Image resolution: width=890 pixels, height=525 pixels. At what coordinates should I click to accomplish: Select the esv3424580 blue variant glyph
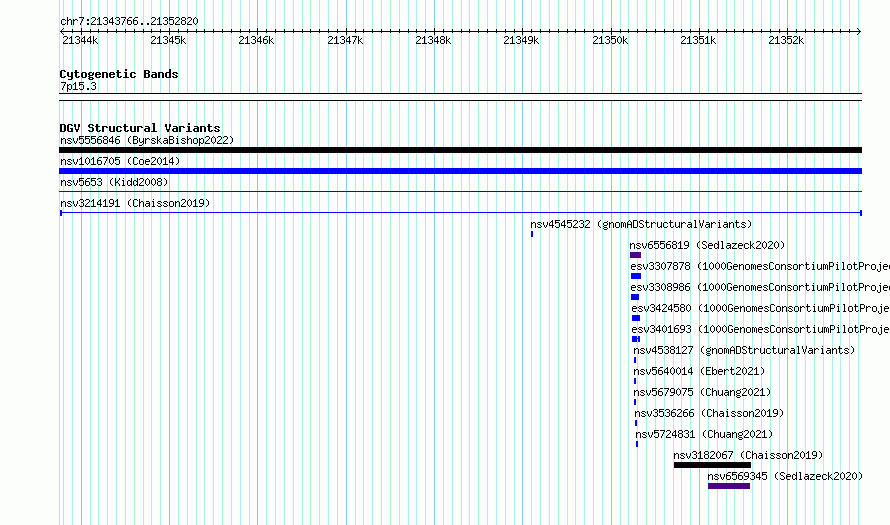636,318
